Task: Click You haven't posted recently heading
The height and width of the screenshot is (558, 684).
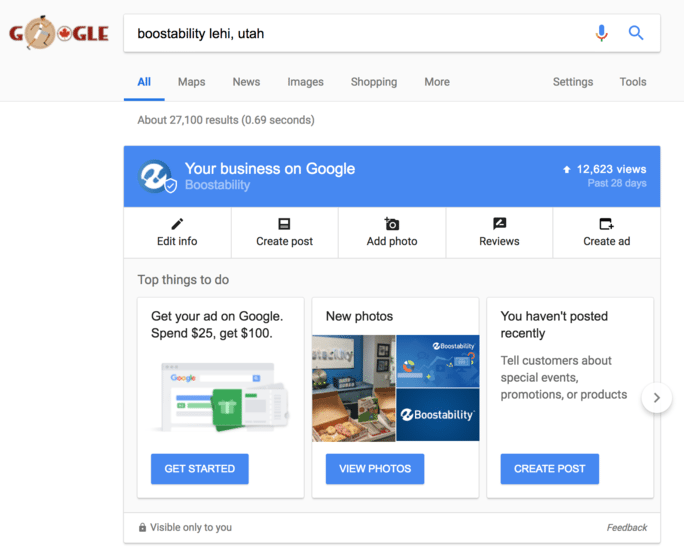Action: pyautogui.click(x=554, y=325)
